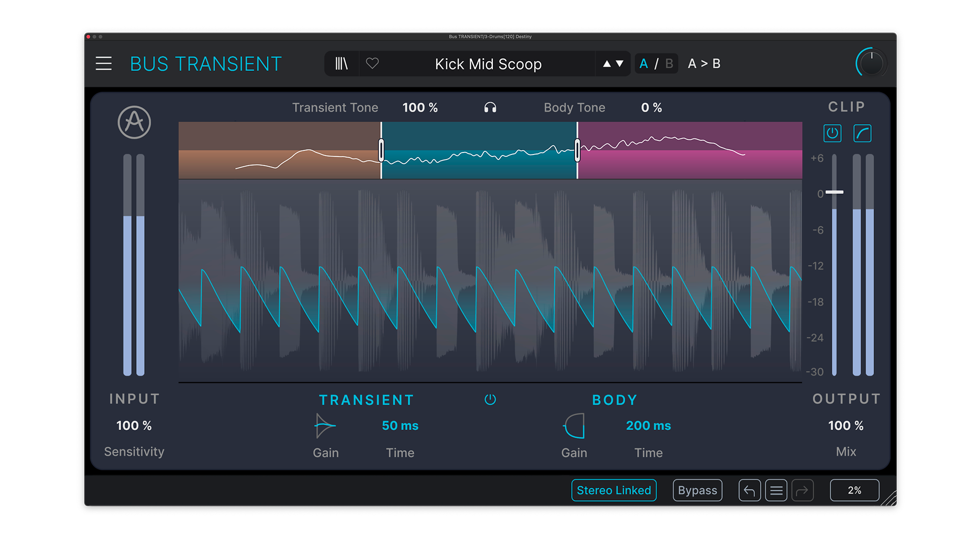Select the next preset down arrow

(x=620, y=64)
